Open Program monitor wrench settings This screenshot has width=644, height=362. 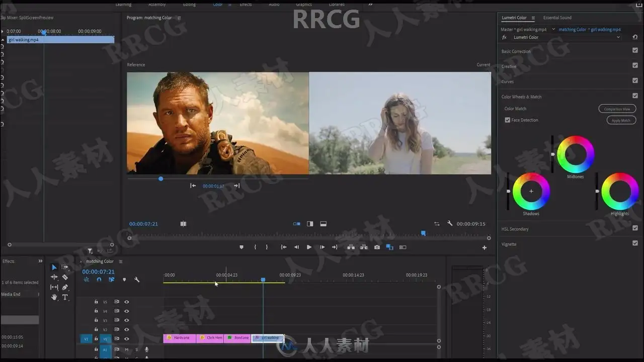click(x=450, y=224)
